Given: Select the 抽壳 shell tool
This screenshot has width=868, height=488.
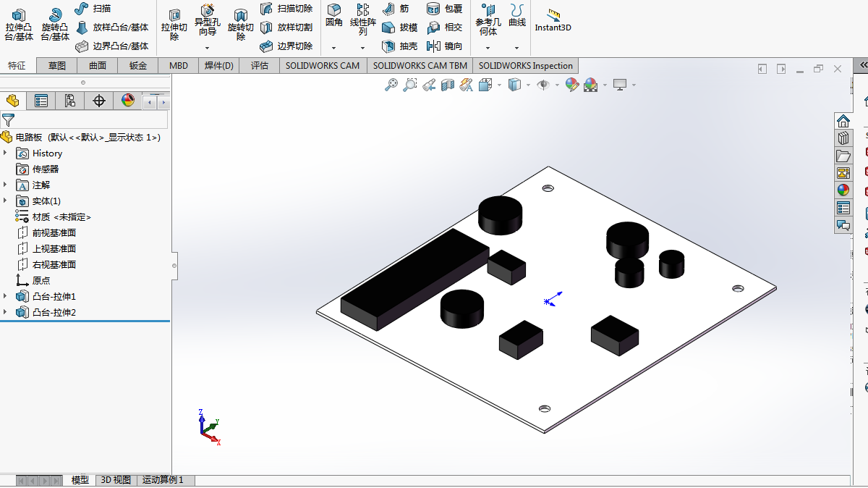Looking at the screenshot, I should coord(399,46).
